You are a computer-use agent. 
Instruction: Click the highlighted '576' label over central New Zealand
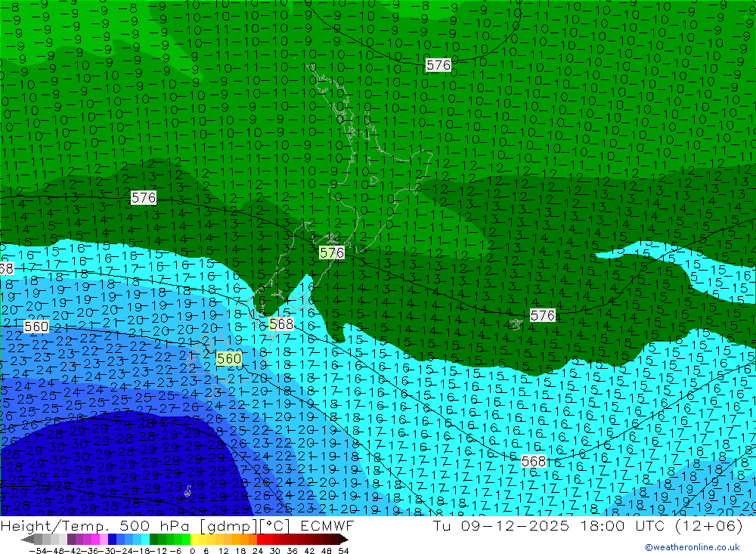pyautogui.click(x=332, y=252)
